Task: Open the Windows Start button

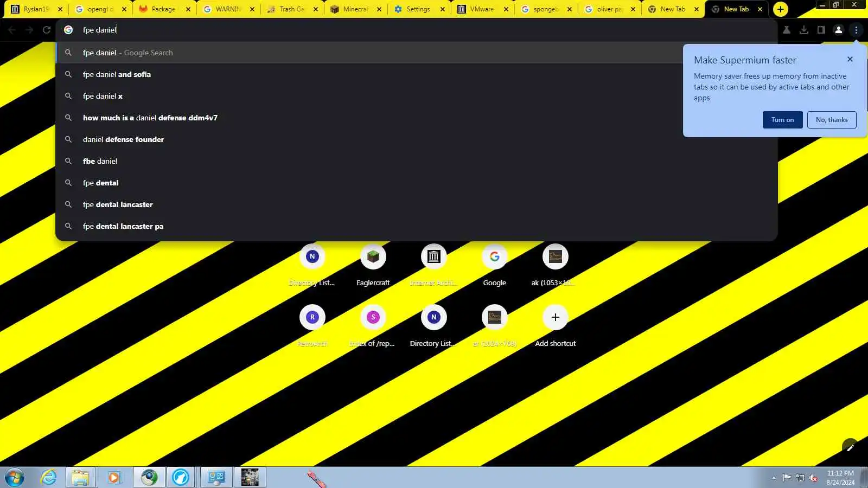Action: pos(15,478)
